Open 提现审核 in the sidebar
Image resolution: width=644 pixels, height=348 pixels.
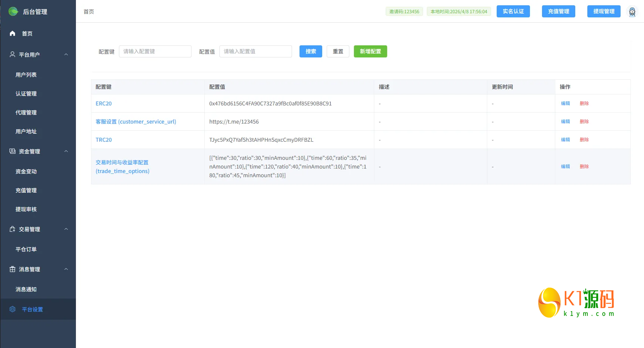[38, 209]
